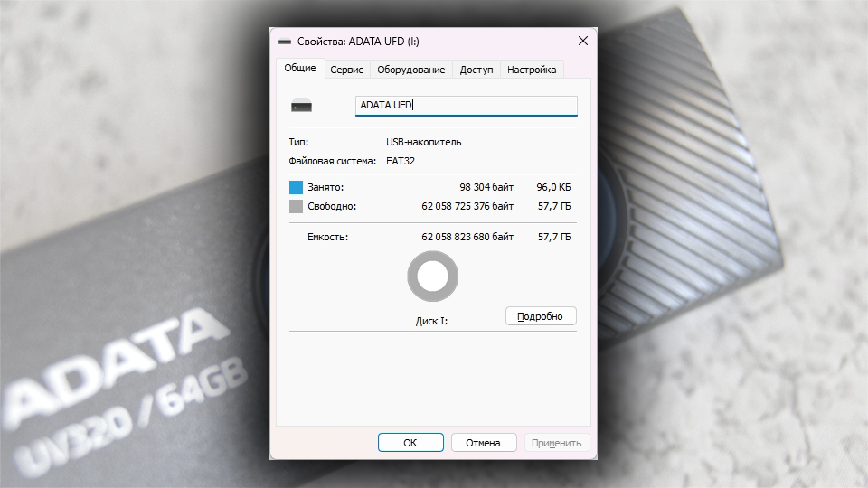Click the drive icon in the title bar
Image resolution: width=868 pixels, height=488 pixels.
point(285,42)
